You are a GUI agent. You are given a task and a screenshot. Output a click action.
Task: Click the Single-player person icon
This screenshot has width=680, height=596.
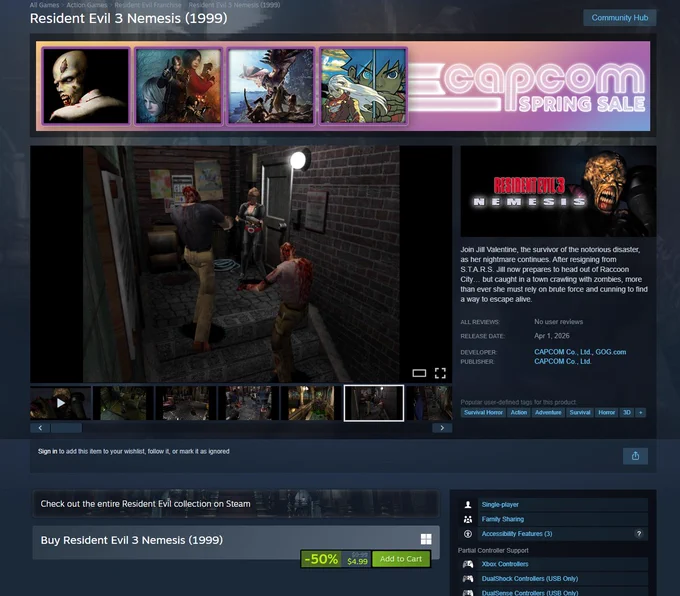click(468, 504)
